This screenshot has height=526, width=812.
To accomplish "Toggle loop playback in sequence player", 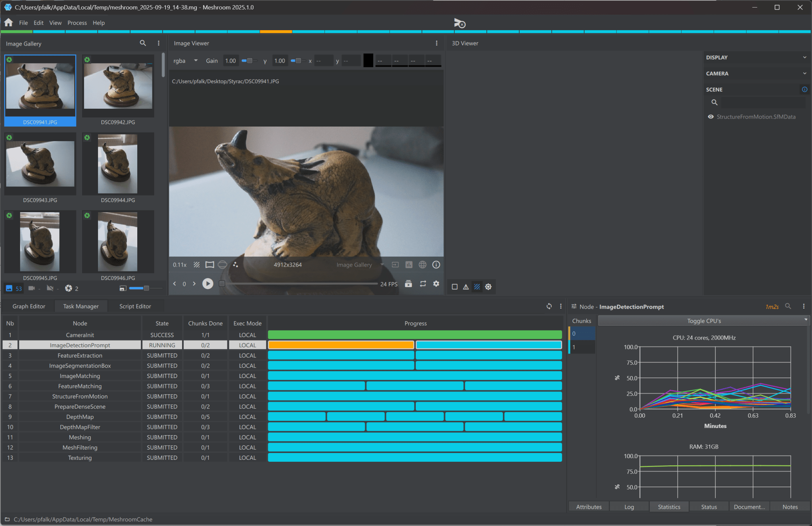I will 423,284.
